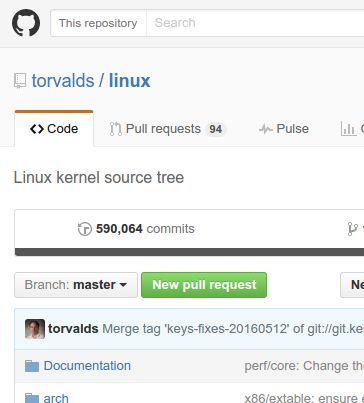
Task: Click the Graphs bar chart icon
Action: point(348,129)
